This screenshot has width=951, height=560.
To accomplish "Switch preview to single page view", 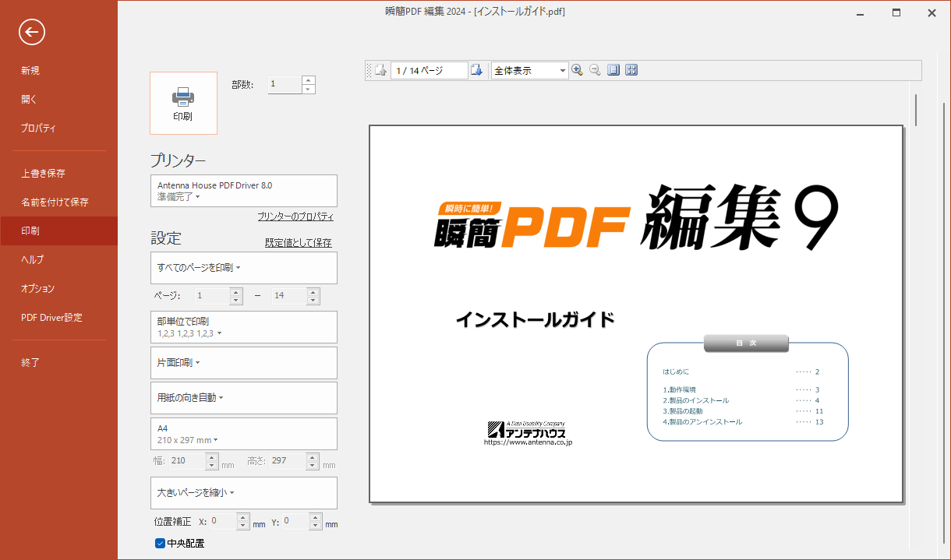I will tap(613, 70).
